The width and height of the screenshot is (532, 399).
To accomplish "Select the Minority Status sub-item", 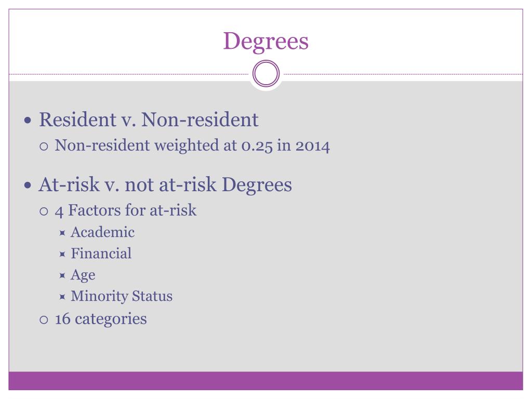I will pyautogui.click(x=122, y=296).
